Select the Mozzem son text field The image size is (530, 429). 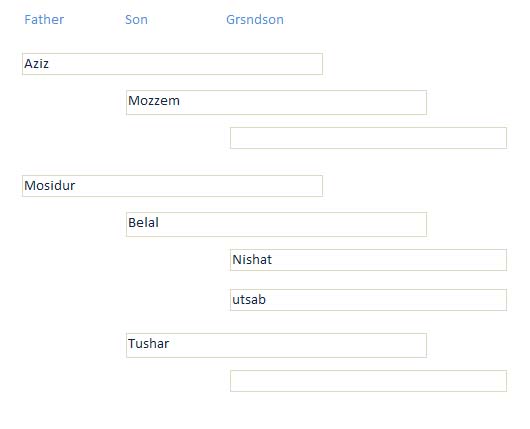pyautogui.click(x=276, y=102)
